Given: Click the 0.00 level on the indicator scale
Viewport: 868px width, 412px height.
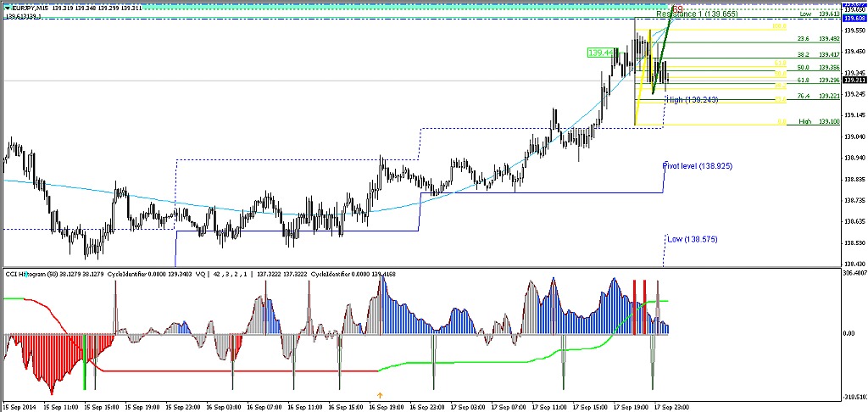Looking at the screenshot, I should coord(849,333).
